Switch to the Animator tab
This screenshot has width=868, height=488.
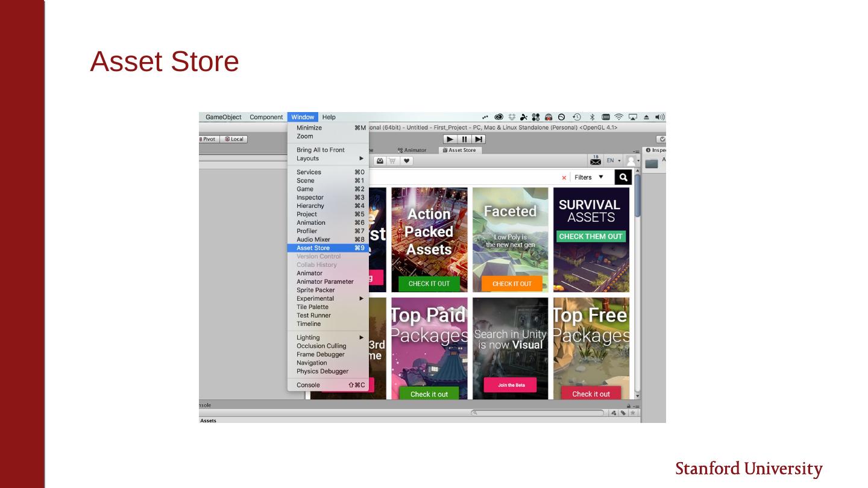[412, 150]
